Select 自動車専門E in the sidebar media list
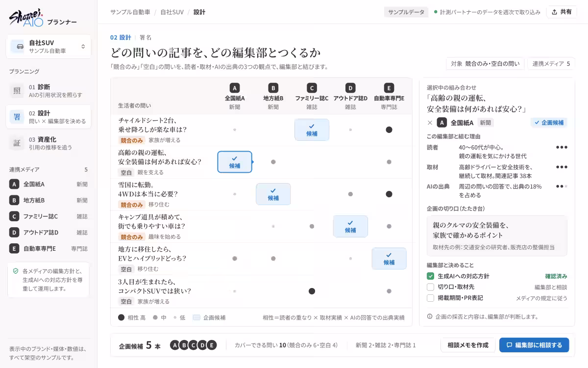Image resolution: width=588 pixels, height=368 pixels. [49, 249]
